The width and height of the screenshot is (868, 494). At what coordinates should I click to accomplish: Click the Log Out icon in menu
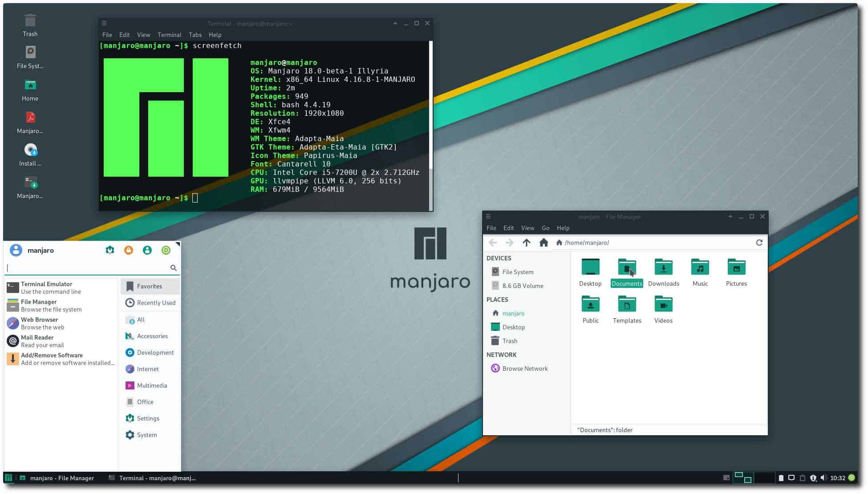166,250
